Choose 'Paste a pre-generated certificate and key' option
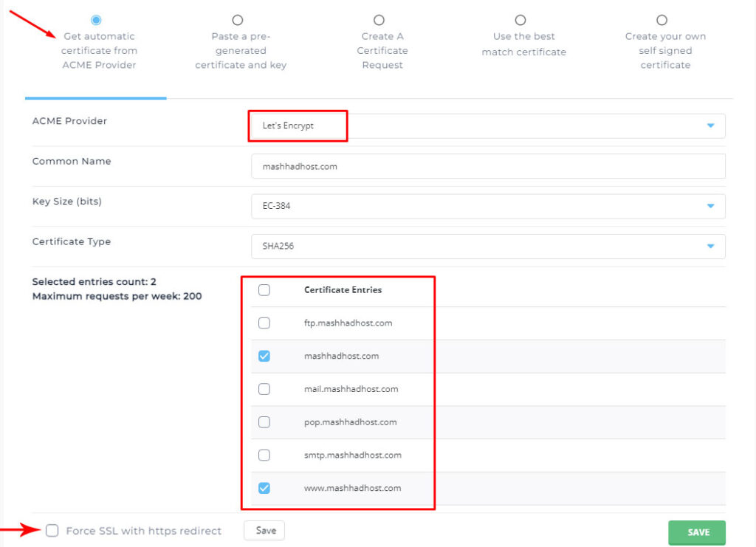The width and height of the screenshot is (756, 547). [x=237, y=20]
